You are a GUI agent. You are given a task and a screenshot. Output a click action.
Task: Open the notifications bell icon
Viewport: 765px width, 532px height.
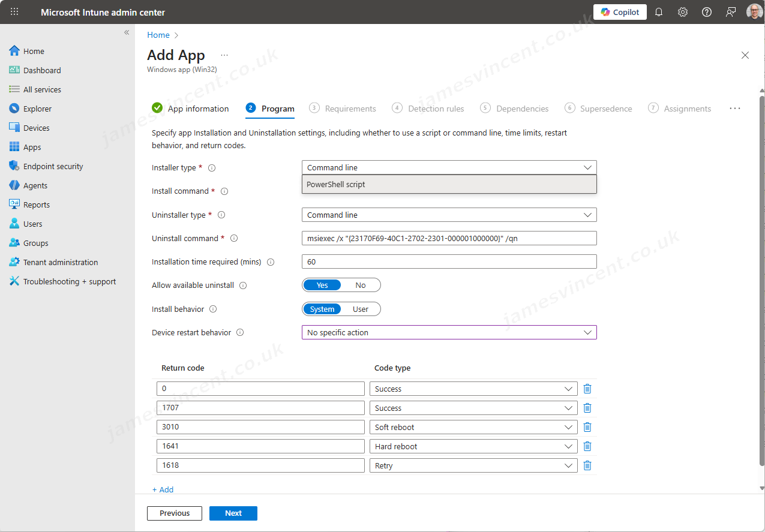[x=659, y=12]
